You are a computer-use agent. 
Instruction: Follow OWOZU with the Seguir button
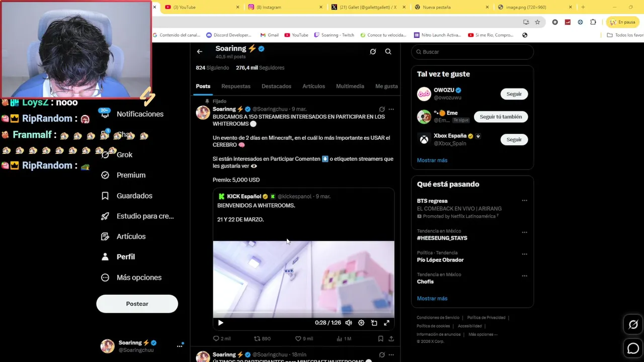[514, 94]
